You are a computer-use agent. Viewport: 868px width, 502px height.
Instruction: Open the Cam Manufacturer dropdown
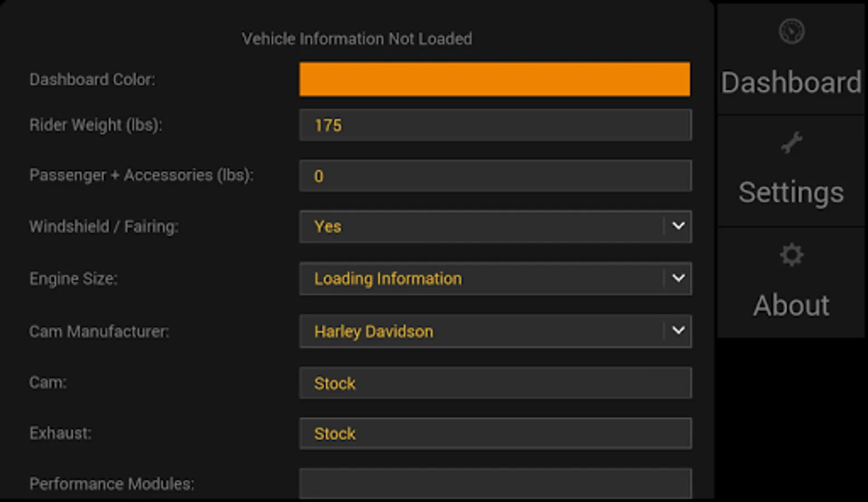coord(479,331)
